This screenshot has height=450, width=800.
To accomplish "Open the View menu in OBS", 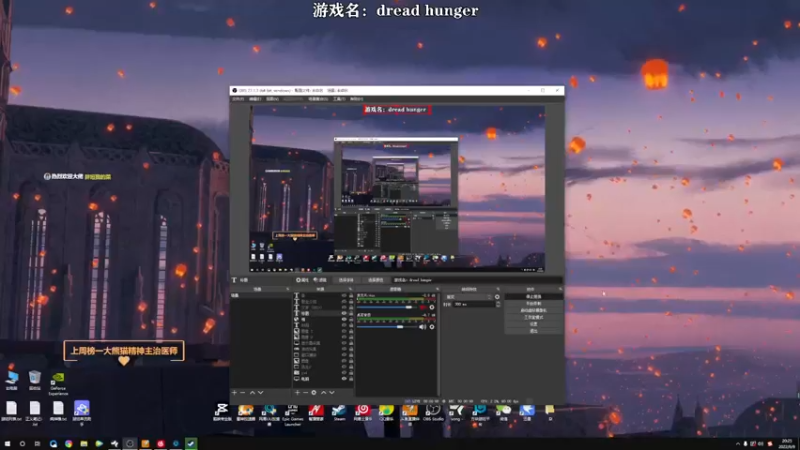I will [x=272, y=99].
